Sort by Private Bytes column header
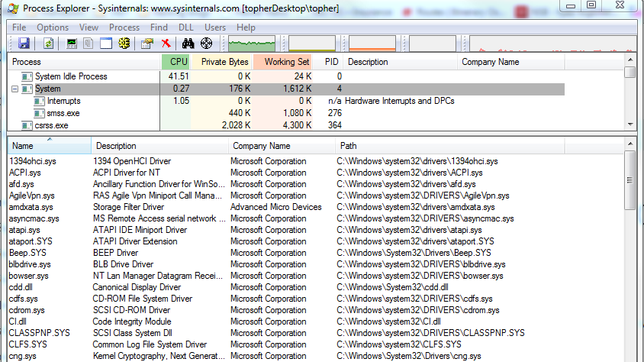The width and height of the screenshot is (644, 362). coord(221,62)
